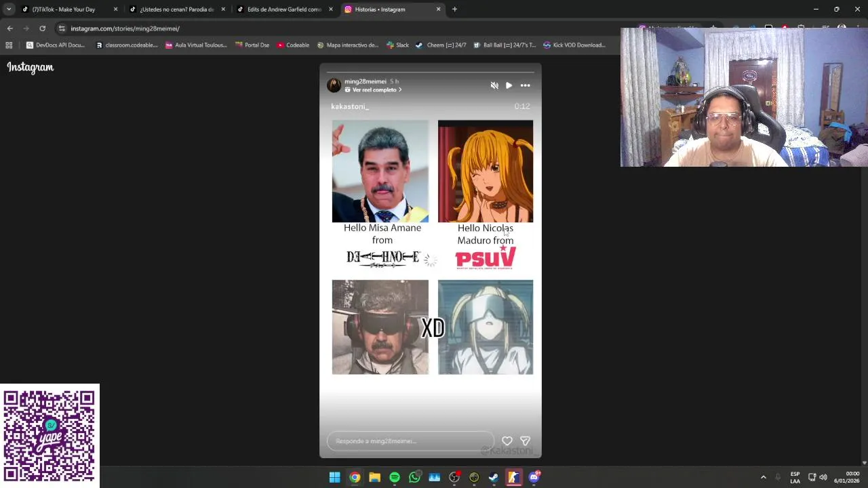Viewport: 868px width, 488px height.
Task: Open Ball Ball 24/7 bookmark
Action: click(x=505, y=45)
